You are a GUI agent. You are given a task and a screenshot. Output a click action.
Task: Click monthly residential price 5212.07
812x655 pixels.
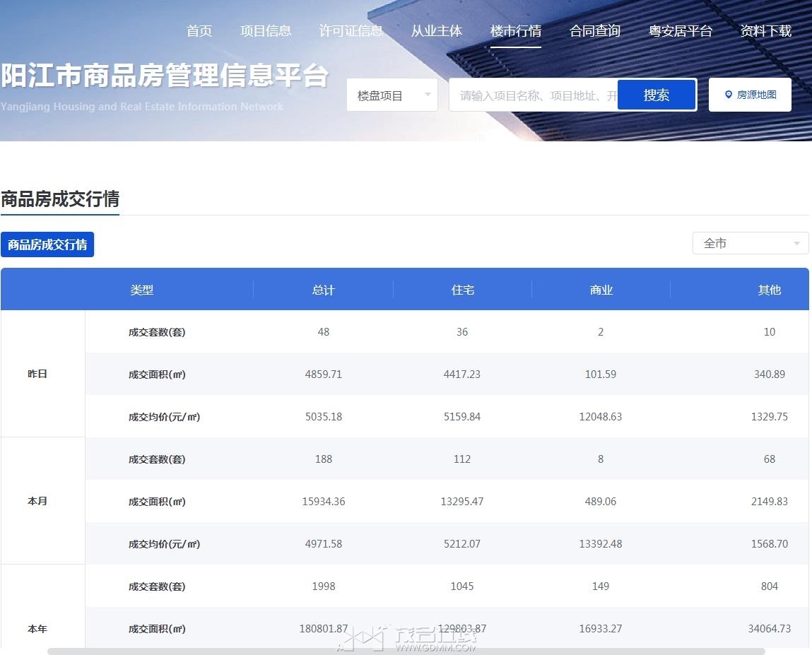click(x=462, y=544)
